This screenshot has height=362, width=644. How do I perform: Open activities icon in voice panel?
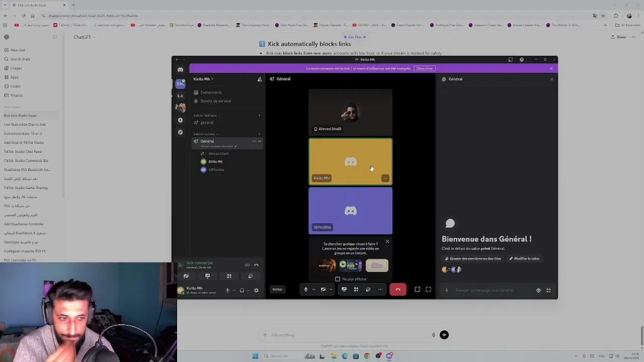[229, 276]
